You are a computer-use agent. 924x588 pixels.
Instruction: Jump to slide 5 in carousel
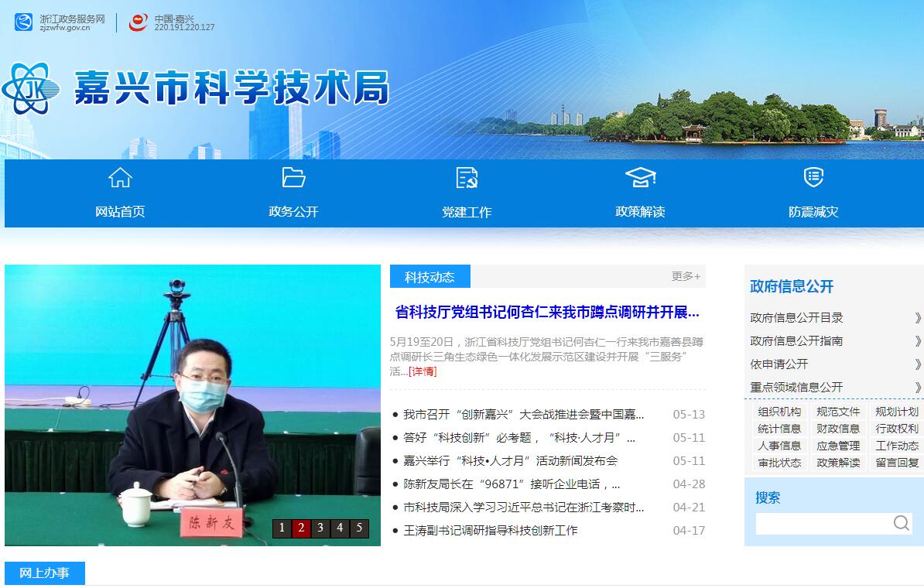(359, 528)
